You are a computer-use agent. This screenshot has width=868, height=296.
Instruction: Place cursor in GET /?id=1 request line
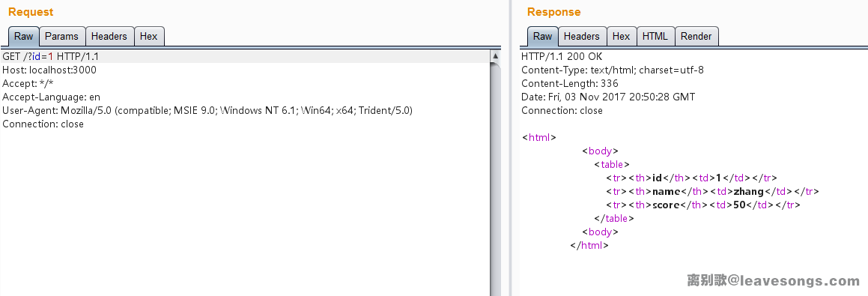tap(51, 56)
